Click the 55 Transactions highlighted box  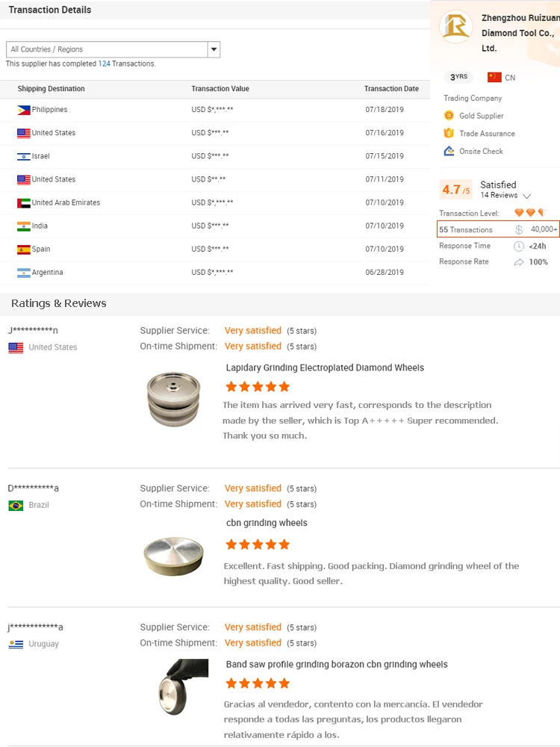click(x=498, y=229)
